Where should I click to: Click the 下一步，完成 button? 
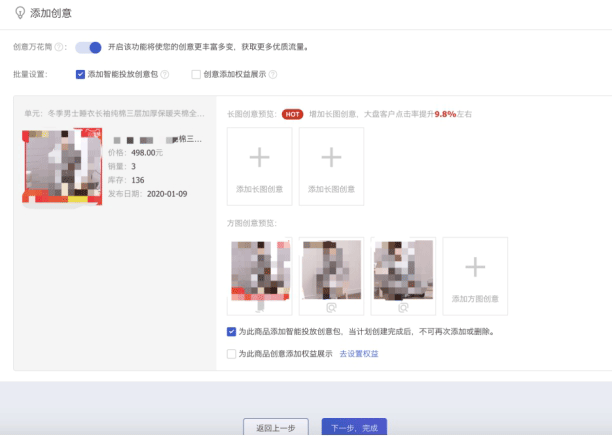[354, 427]
